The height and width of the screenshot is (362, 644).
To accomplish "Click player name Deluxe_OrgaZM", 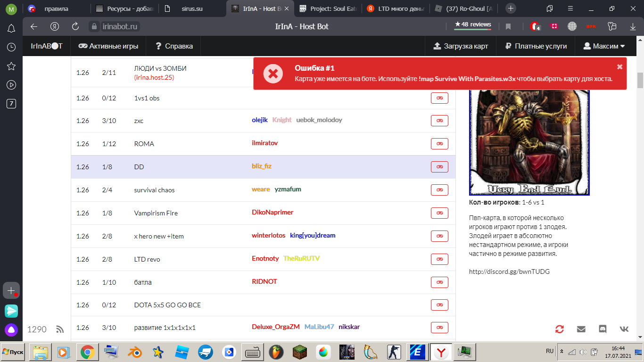I will click(x=276, y=327).
